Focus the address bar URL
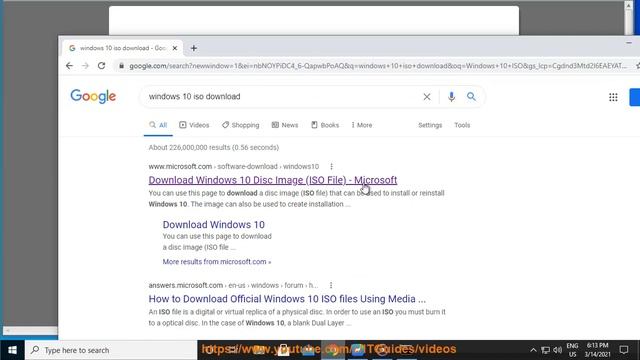The width and height of the screenshot is (640, 360). coord(378,66)
